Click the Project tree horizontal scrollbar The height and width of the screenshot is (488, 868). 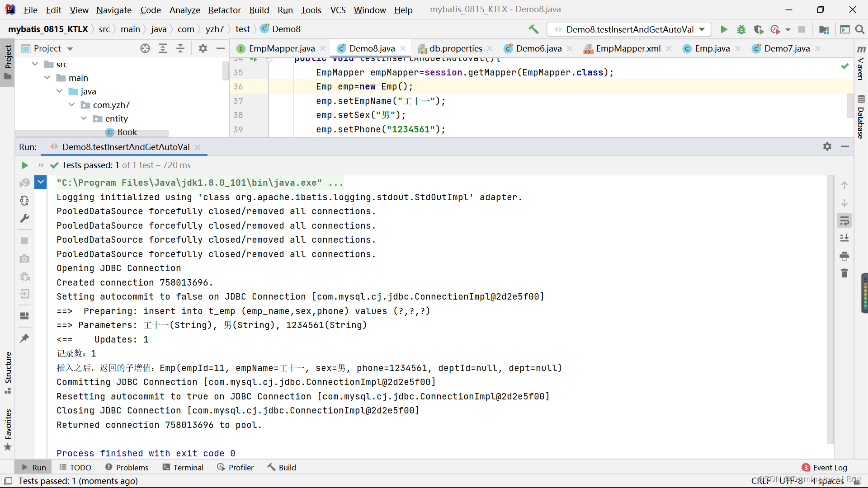(92, 134)
